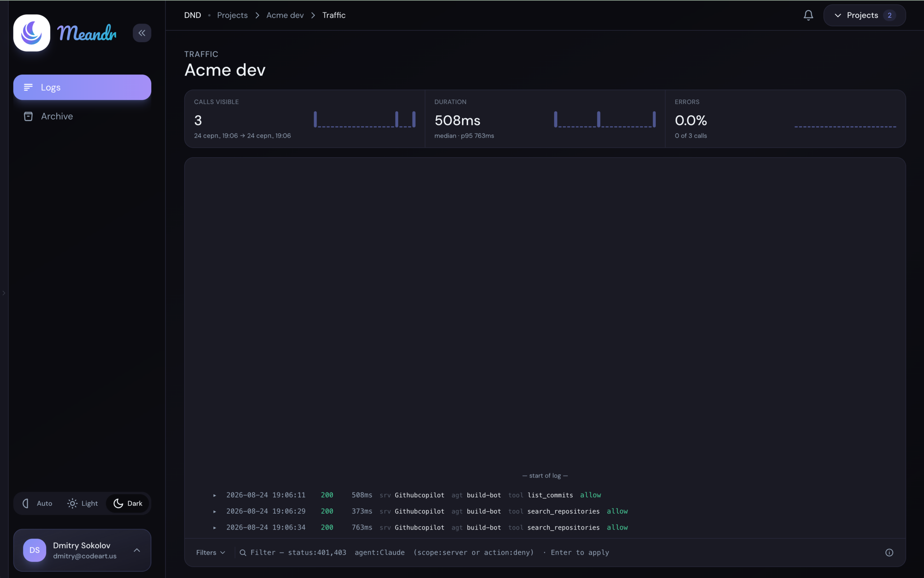The height and width of the screenshot is (578, 924).
Task: Click the Calls Visible sparkline chart
Action: point(364,119)
